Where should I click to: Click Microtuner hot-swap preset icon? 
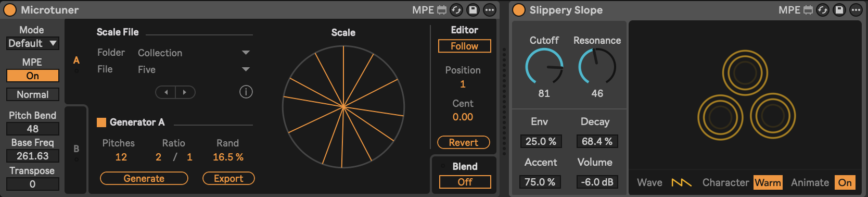[x=456, y=10]
